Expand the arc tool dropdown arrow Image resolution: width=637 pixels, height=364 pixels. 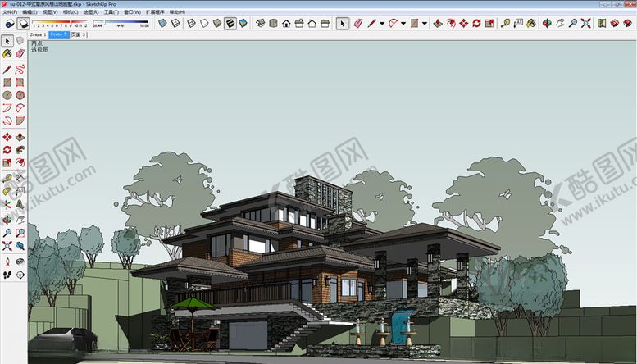[403, 24]
